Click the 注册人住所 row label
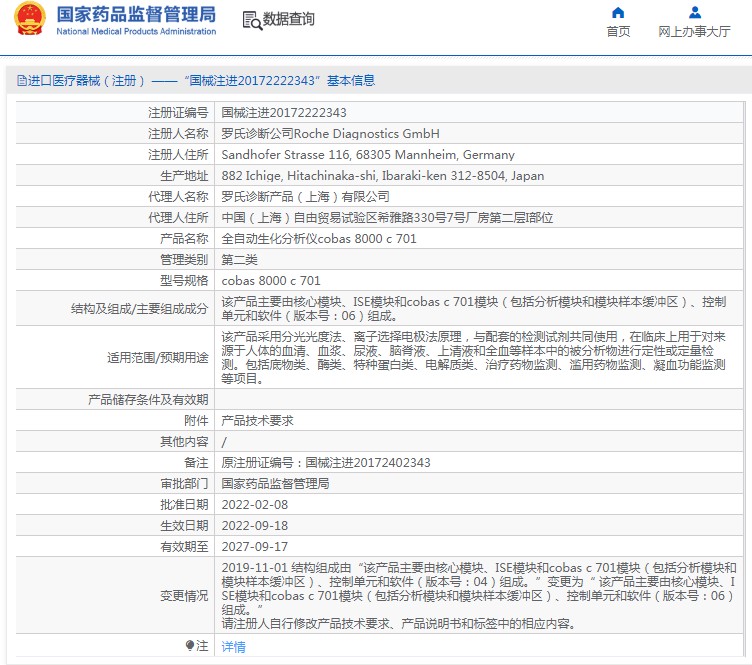The image size is (752, 665). [178, 155]
